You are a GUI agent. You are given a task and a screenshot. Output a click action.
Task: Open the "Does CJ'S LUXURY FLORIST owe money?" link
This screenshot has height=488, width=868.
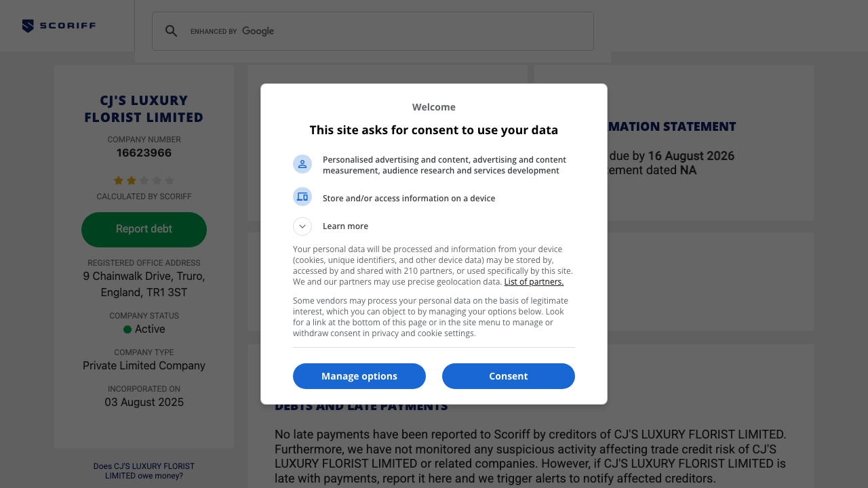(x=144, y=471)
